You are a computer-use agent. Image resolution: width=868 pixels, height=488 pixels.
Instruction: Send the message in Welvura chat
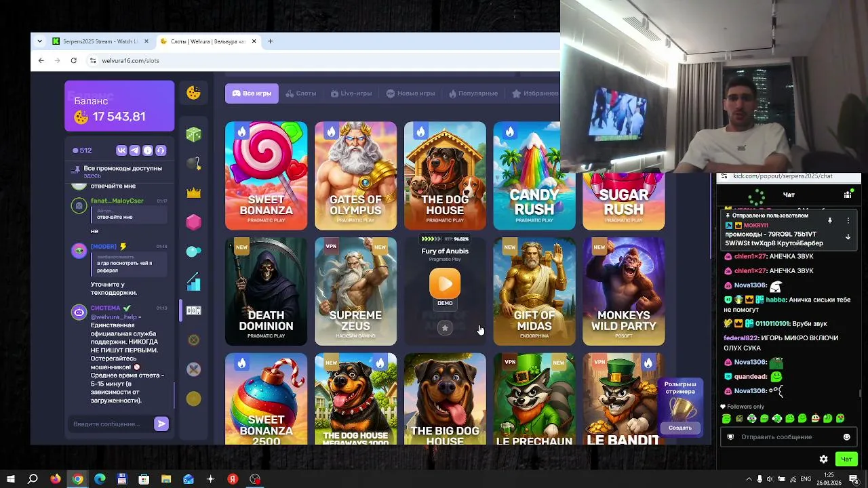(161, 424)
